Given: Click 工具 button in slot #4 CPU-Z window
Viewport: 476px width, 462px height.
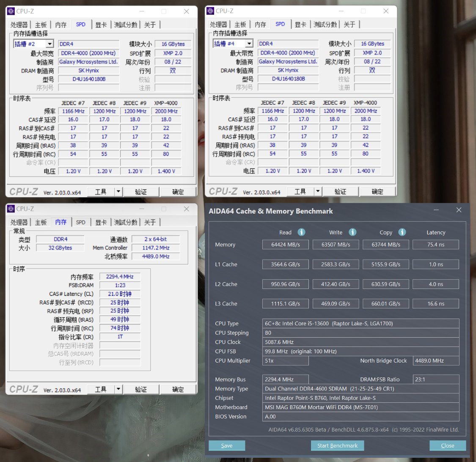Looking at the screenshot, I should 300,191.
